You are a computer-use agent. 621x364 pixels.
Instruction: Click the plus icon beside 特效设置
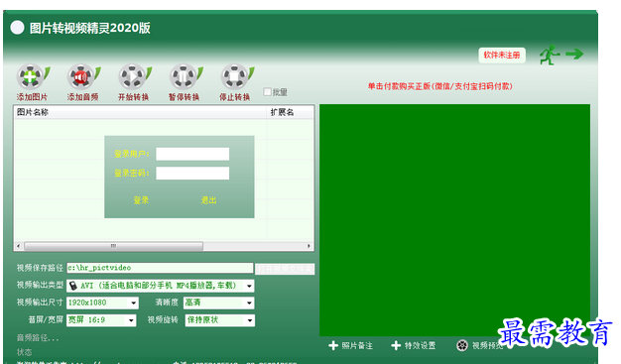396,346
